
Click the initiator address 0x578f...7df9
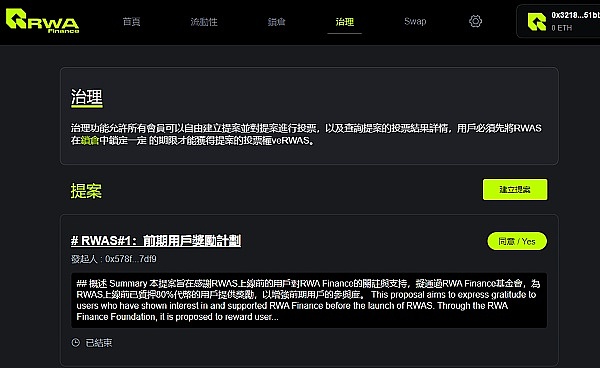pos(131,259)
